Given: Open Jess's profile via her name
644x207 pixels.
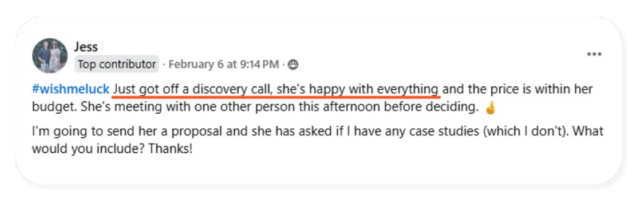Looking at the screenshot, I should coord(86,47).
